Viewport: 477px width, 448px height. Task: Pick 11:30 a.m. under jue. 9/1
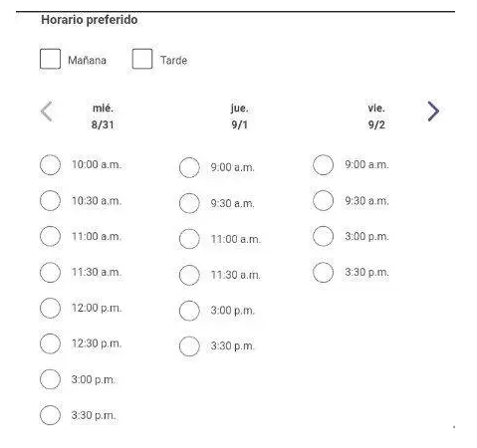coord(189,275)
